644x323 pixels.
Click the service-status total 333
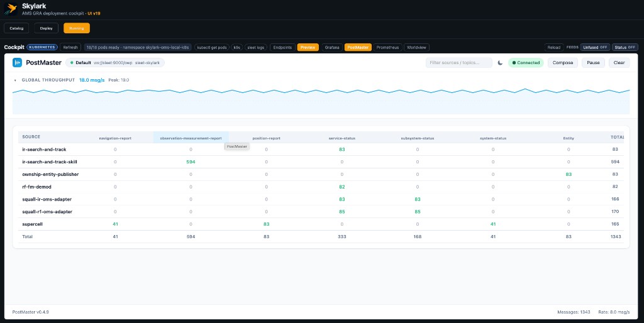pyautogui.click(x=341, y=237)
